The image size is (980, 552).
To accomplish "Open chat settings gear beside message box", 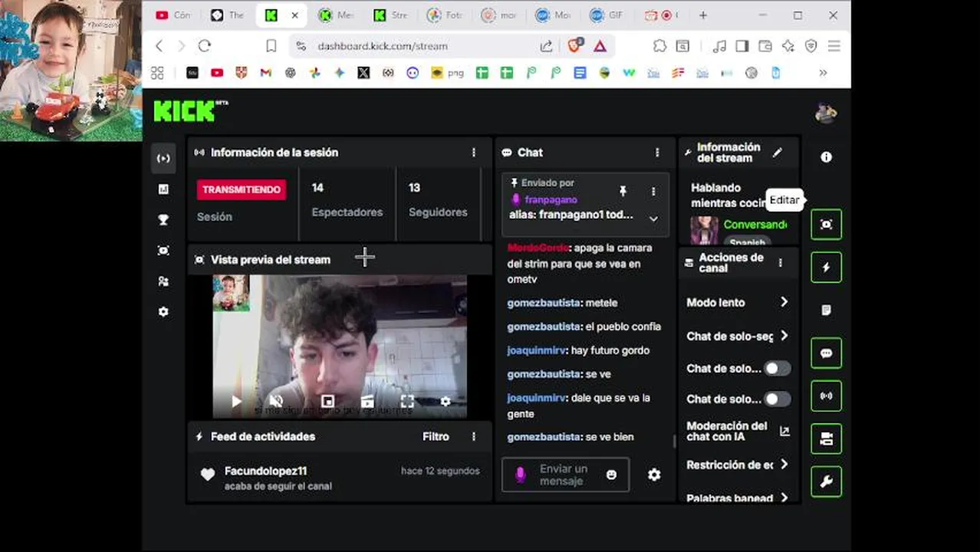I will 654,475.
